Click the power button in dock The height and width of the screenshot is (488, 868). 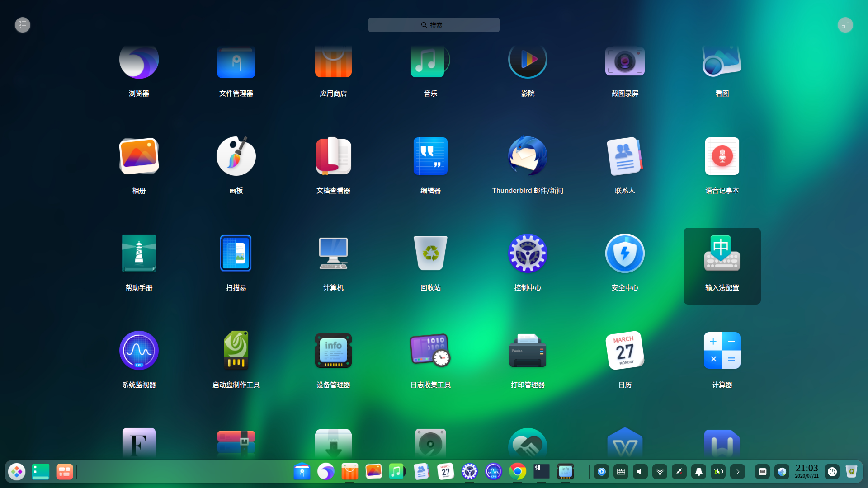(x=832, y=472)
